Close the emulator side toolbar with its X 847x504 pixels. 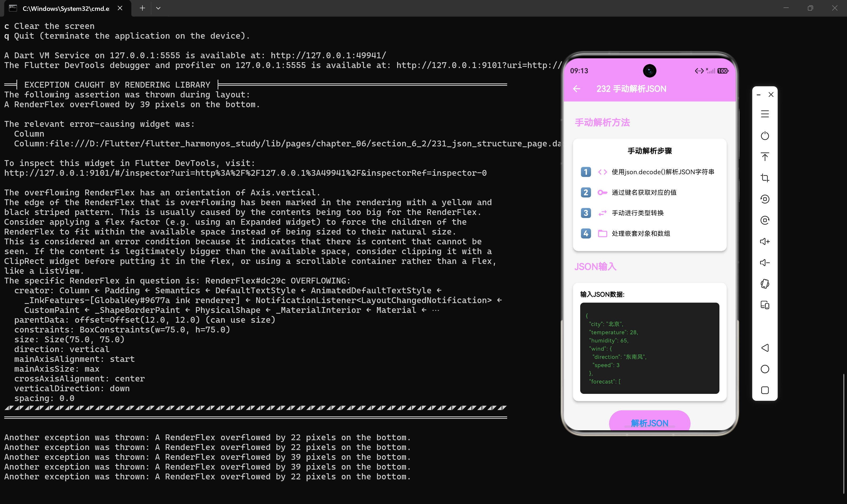pos(771,94)
